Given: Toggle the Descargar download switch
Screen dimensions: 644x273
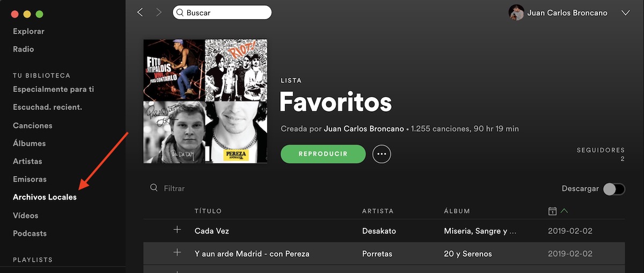Looking at the screenshot, I should tap(614, 189).
